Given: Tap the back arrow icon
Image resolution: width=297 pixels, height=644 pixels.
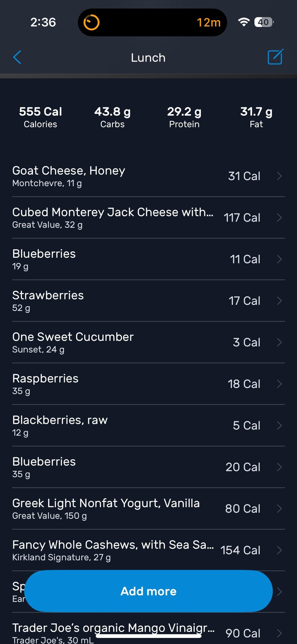Looking at the screenshot, I should pos(17,57).
